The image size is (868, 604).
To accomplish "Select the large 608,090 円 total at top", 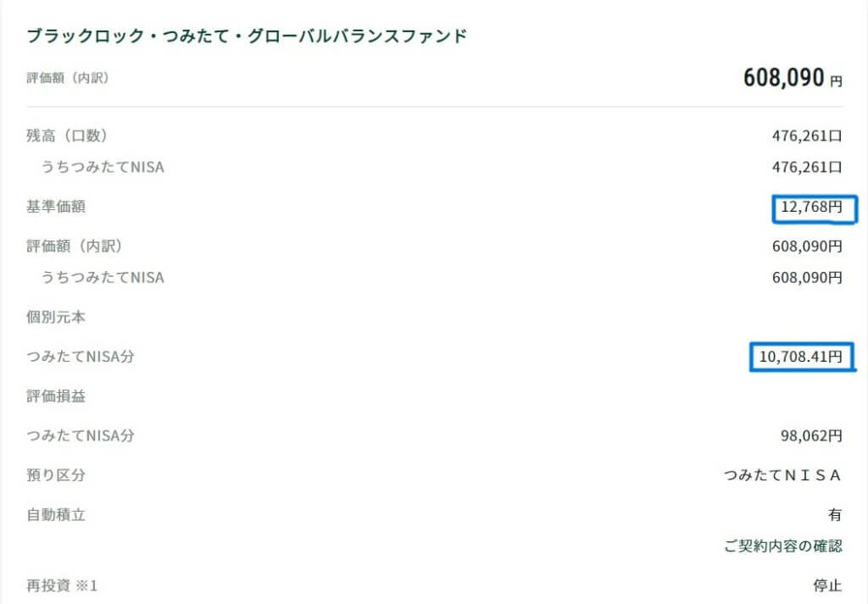I will [793, 79].
